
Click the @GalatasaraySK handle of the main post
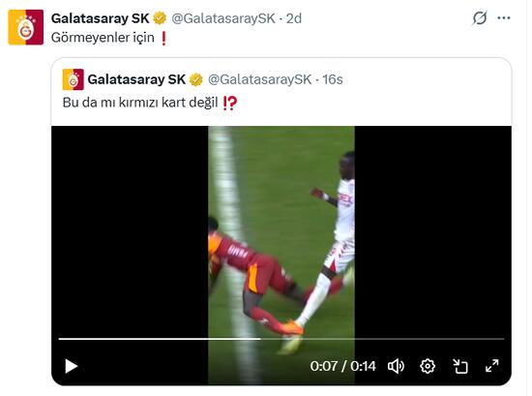[x=223, y=18]
